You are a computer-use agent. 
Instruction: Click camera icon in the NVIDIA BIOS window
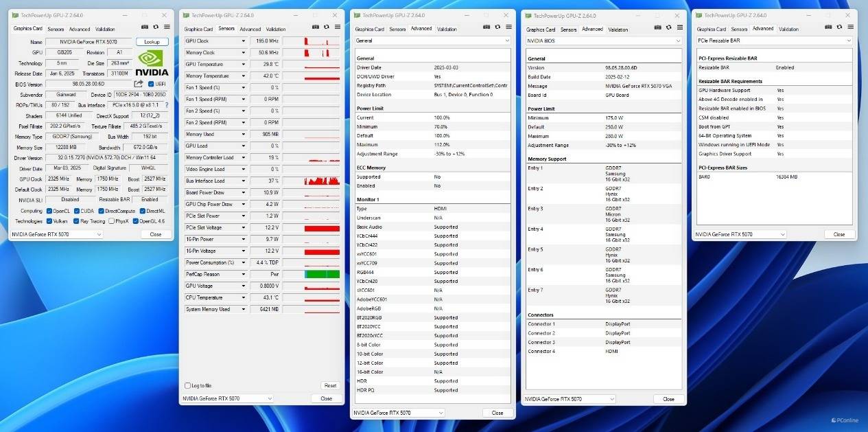[x=657, y=27]
